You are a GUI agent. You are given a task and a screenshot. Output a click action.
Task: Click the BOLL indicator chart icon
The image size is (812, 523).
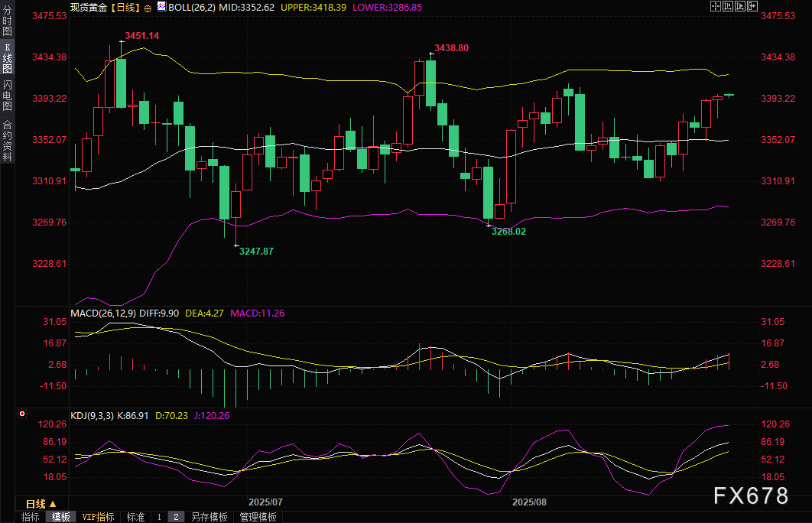pos(161,6)
